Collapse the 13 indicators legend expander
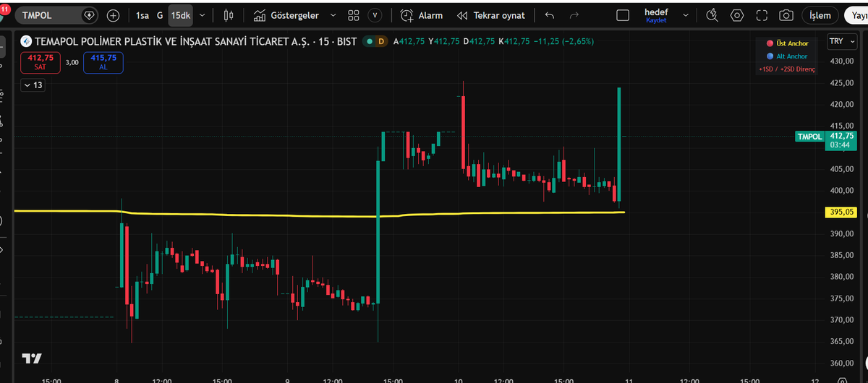 34,85
